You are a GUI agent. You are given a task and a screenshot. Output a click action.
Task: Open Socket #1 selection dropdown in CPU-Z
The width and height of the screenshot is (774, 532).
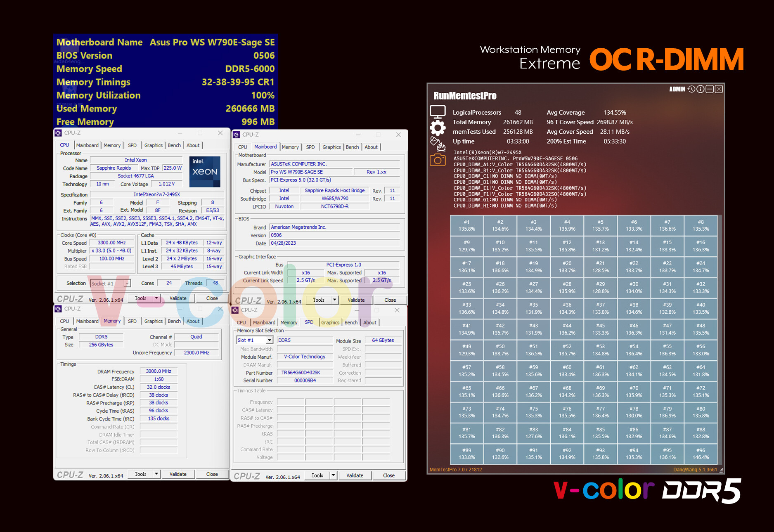point(127,283)
